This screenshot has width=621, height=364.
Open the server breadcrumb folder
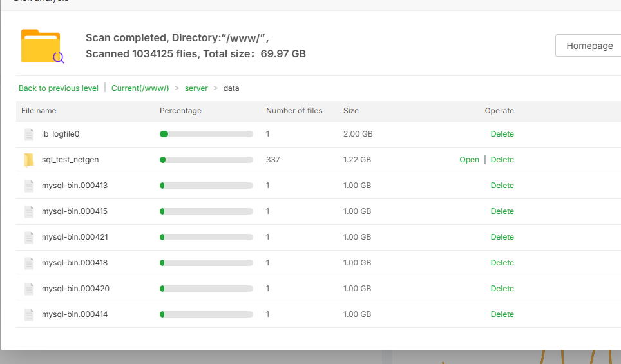coord(196,88)
